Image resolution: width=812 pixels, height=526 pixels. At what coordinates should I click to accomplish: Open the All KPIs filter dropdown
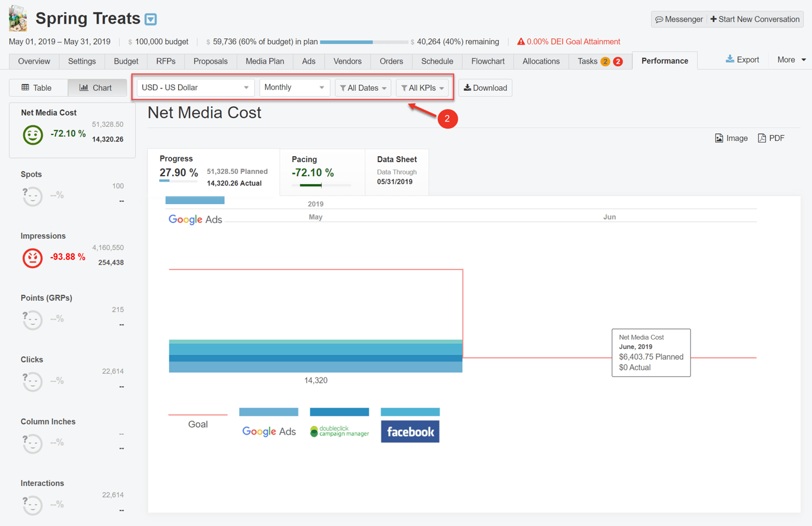(x=422, y=87)
